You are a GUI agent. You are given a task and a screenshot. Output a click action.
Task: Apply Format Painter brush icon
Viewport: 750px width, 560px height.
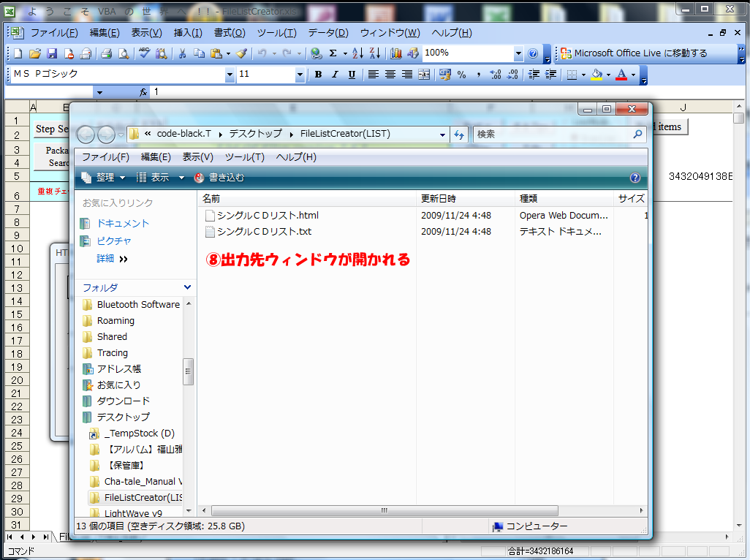241,53
